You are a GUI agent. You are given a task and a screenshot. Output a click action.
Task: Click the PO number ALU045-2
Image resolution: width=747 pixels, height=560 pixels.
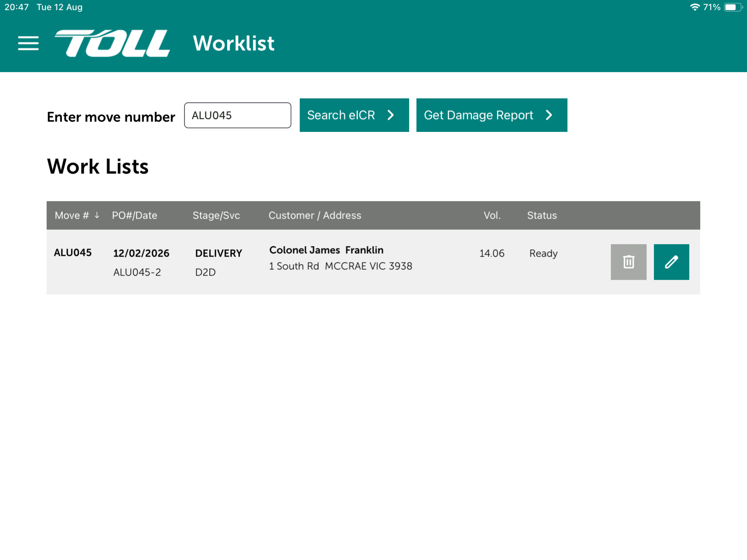click(x=137, y=272)
